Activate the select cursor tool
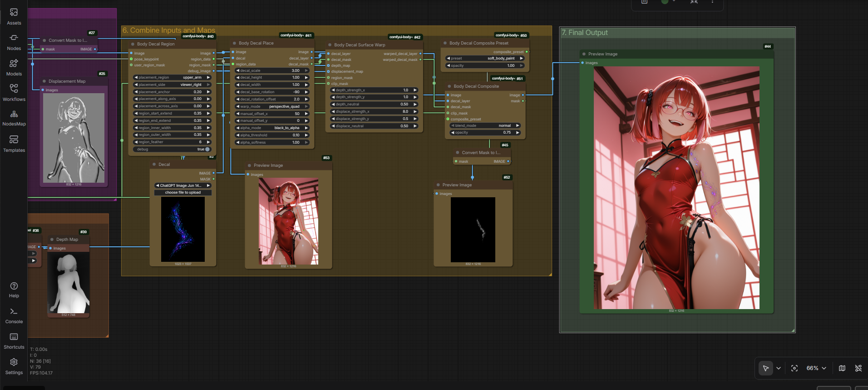Viewport: 868px width, 390px height. (766, 368)
